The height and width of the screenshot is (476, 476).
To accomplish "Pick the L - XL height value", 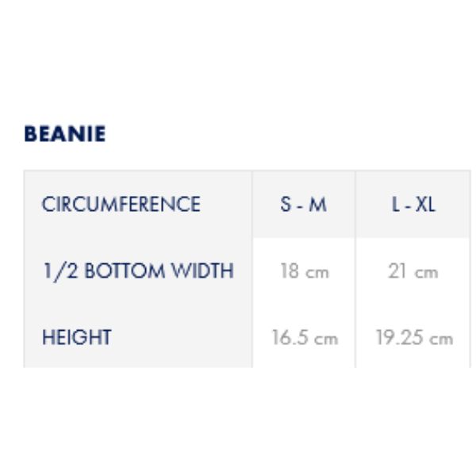I will [x=413, y=338].
